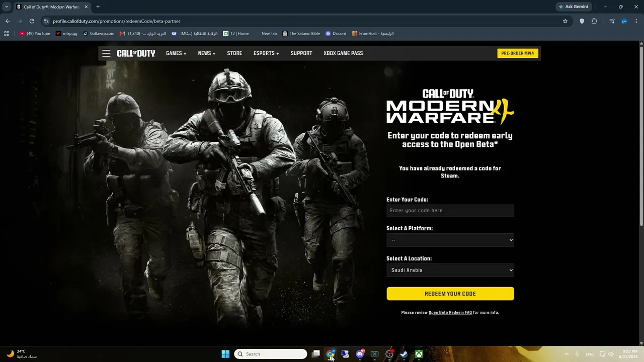Screen dimensions: 644x362
Task: Open the XBOX GAME PASS navigation item
Action: coord(343,53)
